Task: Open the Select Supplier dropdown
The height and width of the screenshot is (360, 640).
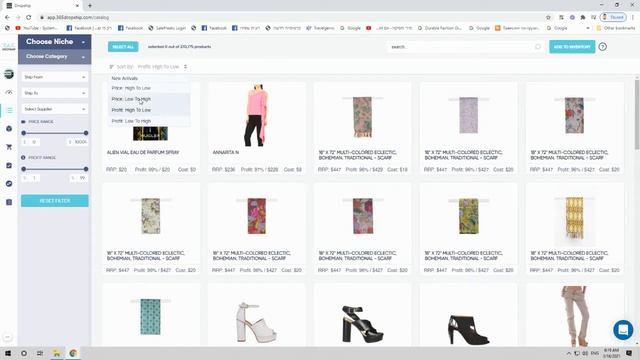Action: coord(55,109)
